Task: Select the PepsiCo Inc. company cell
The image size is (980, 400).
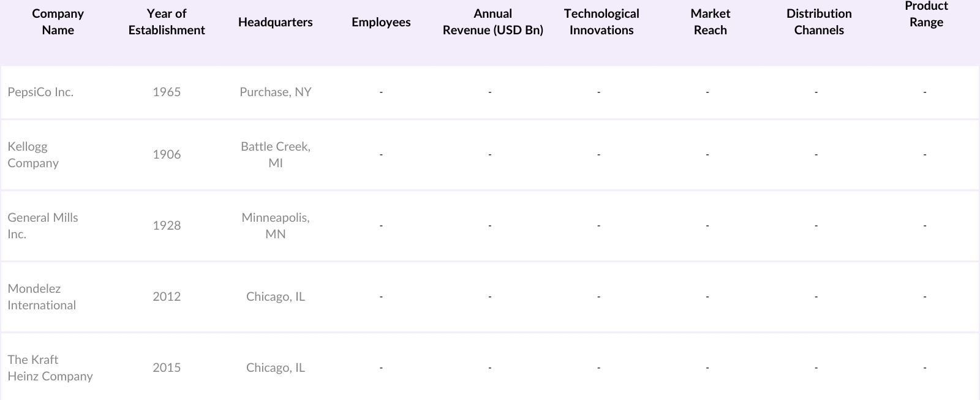Action: tap(40, 92)
